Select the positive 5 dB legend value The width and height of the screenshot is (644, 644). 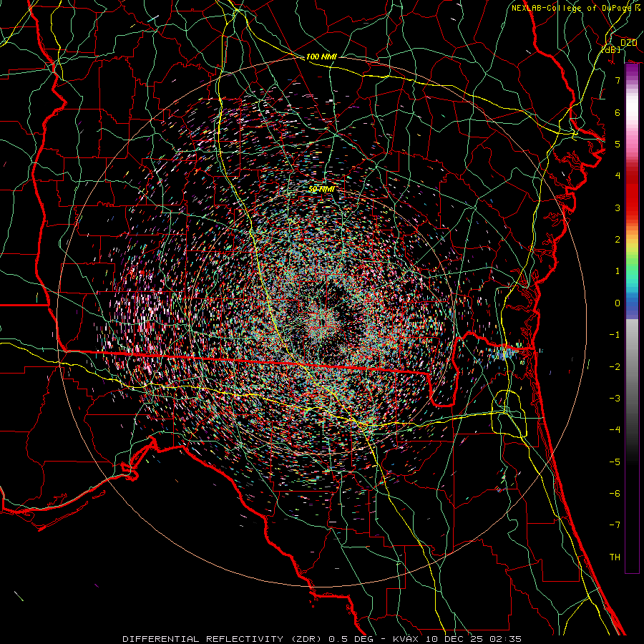[618, 144]
